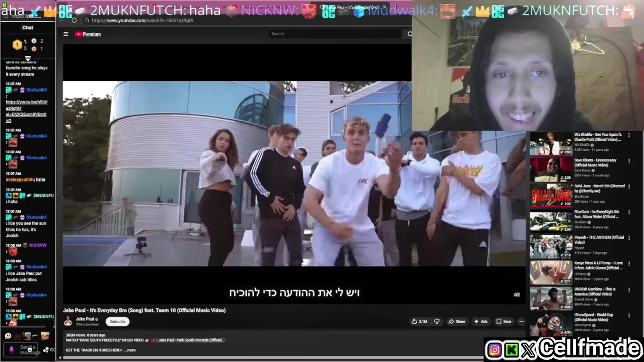Open Childish Gambino This Is America thumbnail
Viewport: 644px width, 362px height.
point(551,298)
